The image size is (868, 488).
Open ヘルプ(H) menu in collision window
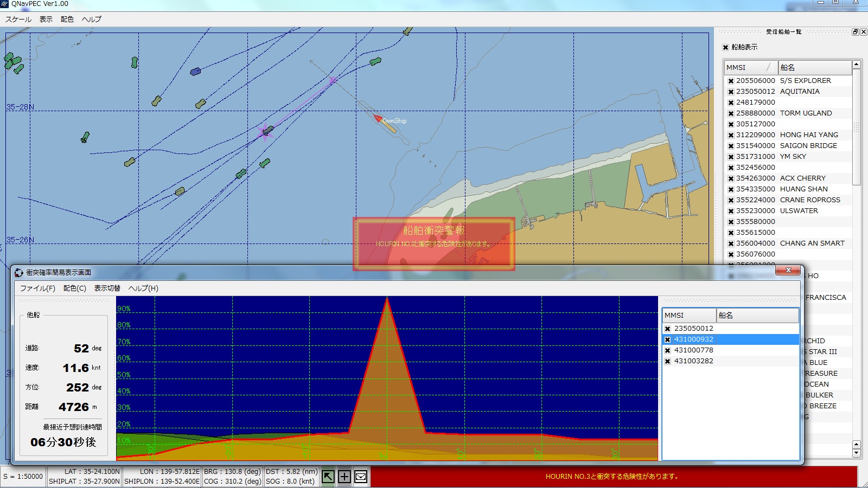143,288
